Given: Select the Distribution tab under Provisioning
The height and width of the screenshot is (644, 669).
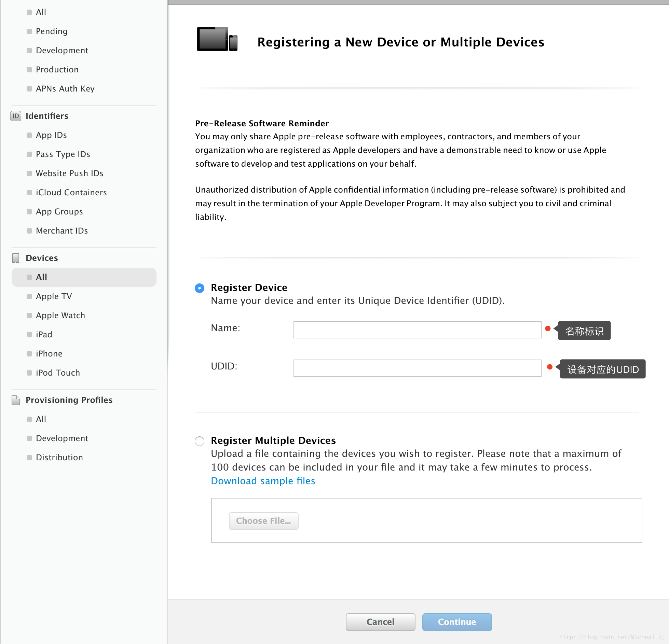Looking at the screenshot, I should 58,457.
